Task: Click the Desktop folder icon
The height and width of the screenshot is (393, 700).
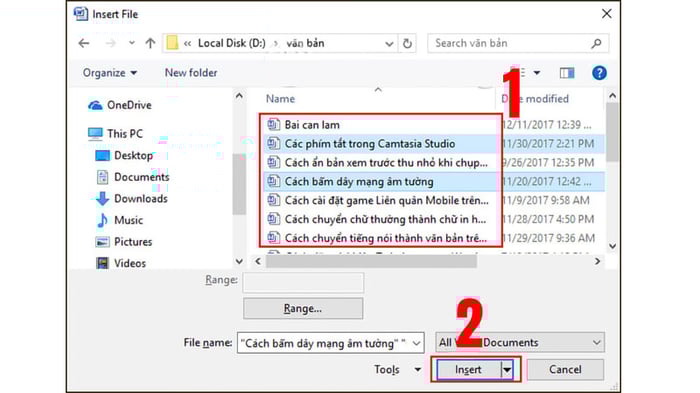Action: [x=102, y=155]
